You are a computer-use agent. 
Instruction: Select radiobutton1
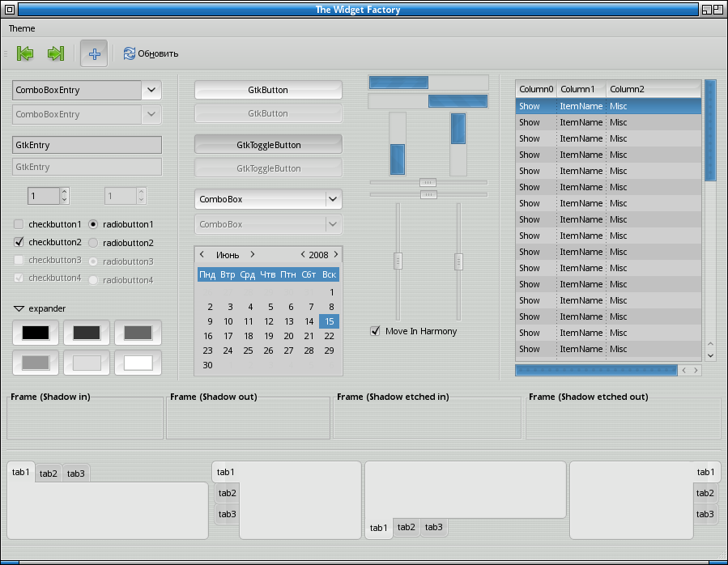coord(93,224)
